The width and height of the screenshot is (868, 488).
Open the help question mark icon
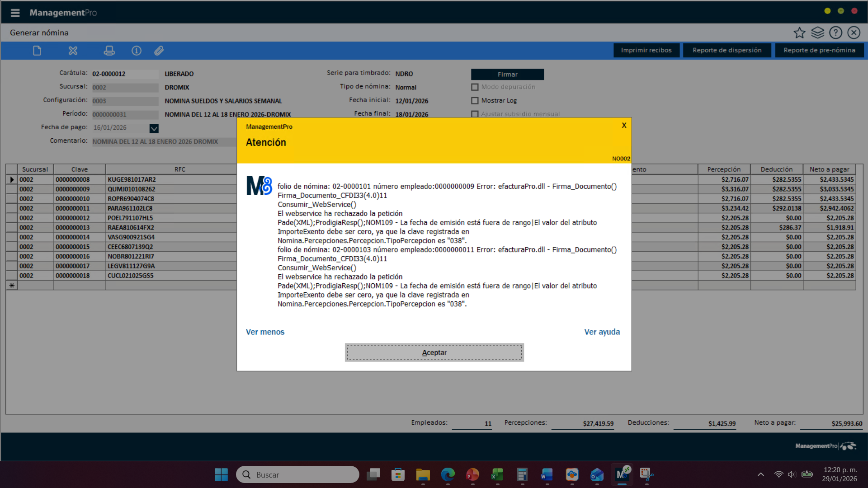coord(835,33)
